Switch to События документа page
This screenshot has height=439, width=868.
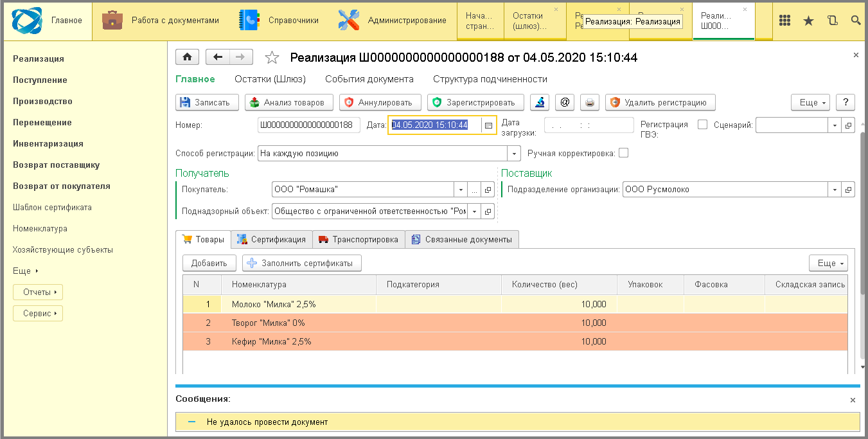click(x=369, y=79)
